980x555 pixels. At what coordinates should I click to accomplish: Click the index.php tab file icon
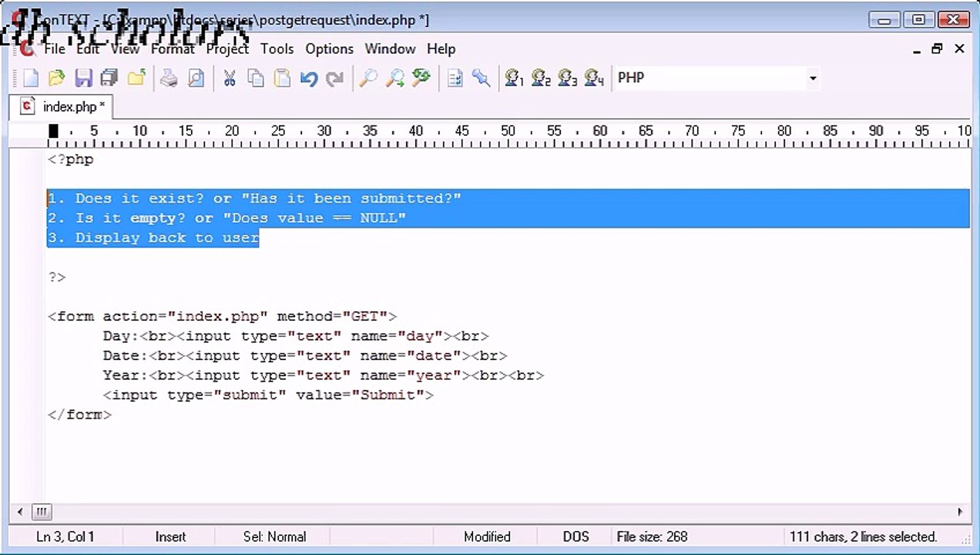[x=28, y=106]
